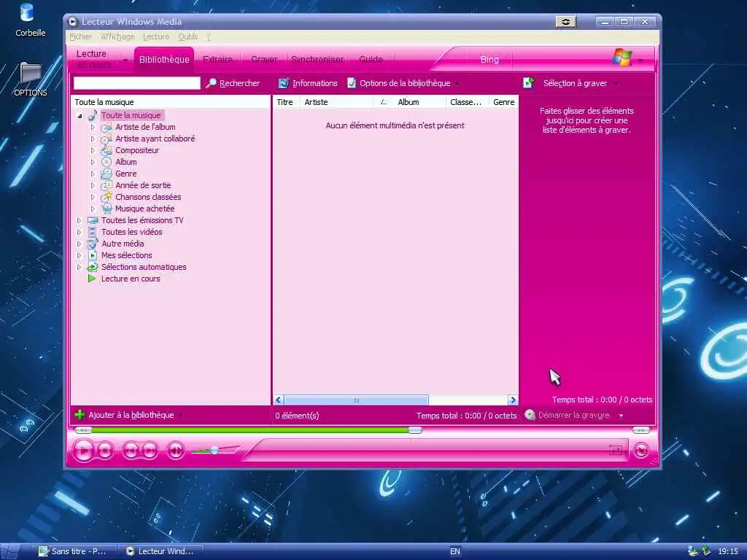
Task: Click the library search input field
Action: [136, 83]
